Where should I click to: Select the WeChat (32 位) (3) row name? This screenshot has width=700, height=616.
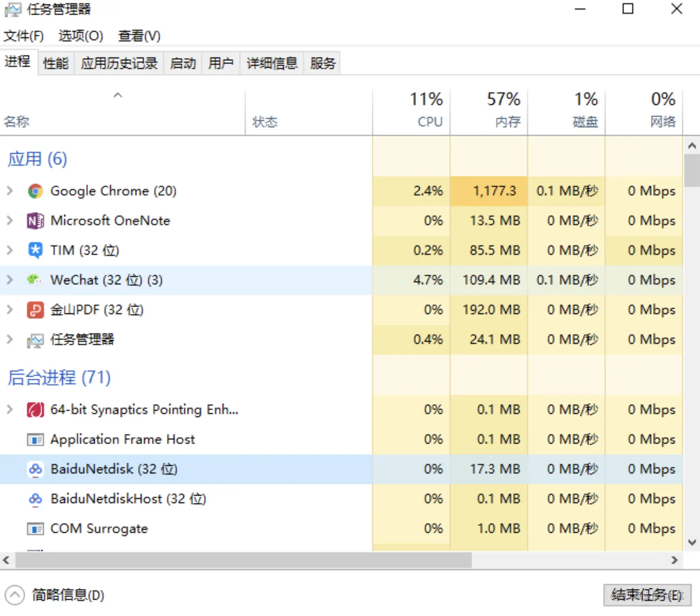(x=106, y=280)
